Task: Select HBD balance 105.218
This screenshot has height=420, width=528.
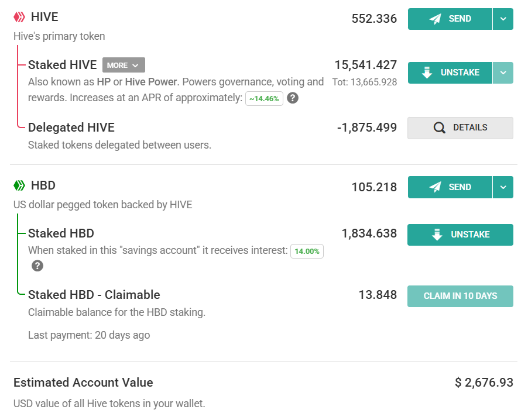Action: [374, 187]
